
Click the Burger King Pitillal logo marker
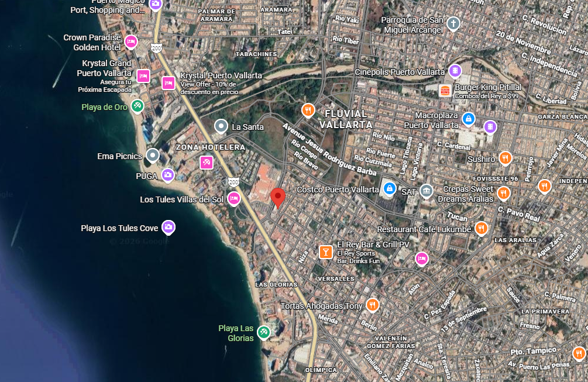(x=445, y=91)
